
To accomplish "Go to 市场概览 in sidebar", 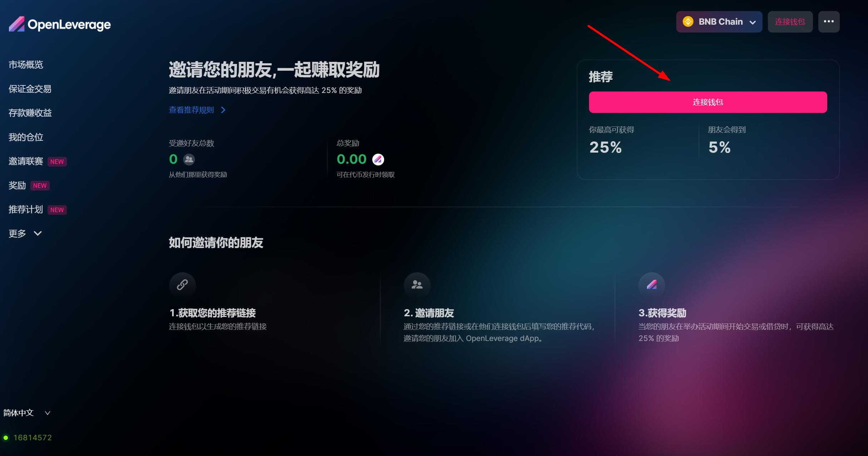I will (x=26, y=65).
